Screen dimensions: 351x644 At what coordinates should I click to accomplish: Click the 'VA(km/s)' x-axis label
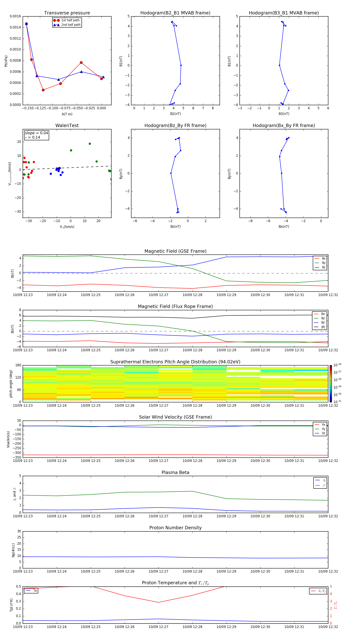click(67, 227)
